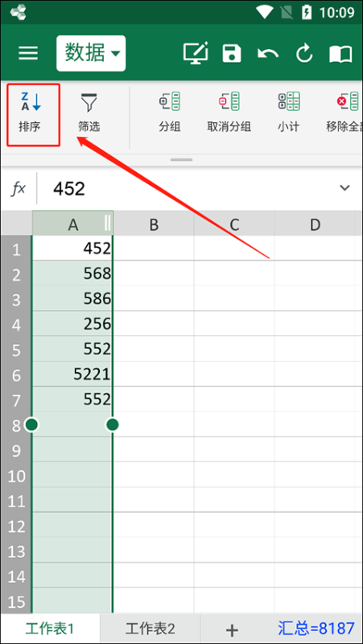Tap the Remove All (移除全部) icon
The image size is (363, 644).
(x=349, y=102)
